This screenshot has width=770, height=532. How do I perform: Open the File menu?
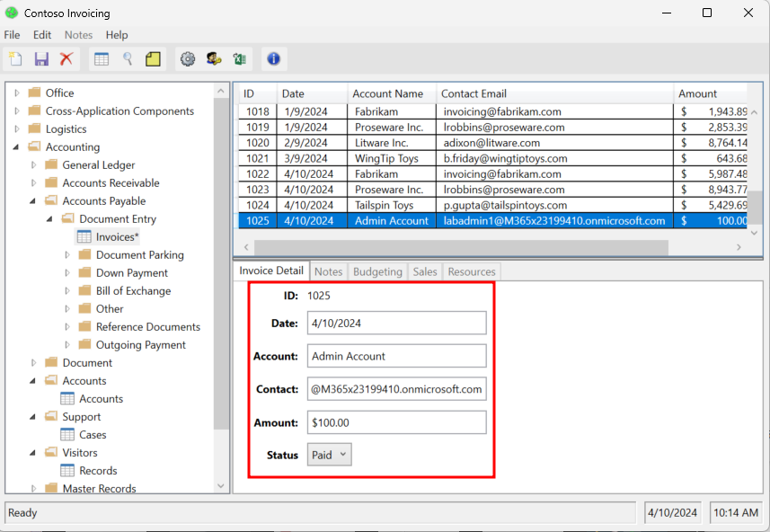[x=12, y=35]
